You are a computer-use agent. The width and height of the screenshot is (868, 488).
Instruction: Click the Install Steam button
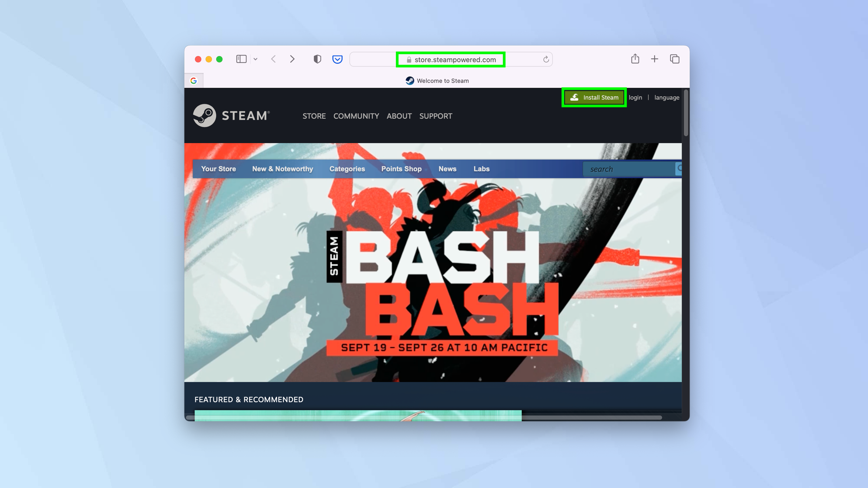(x=594, y=98)
